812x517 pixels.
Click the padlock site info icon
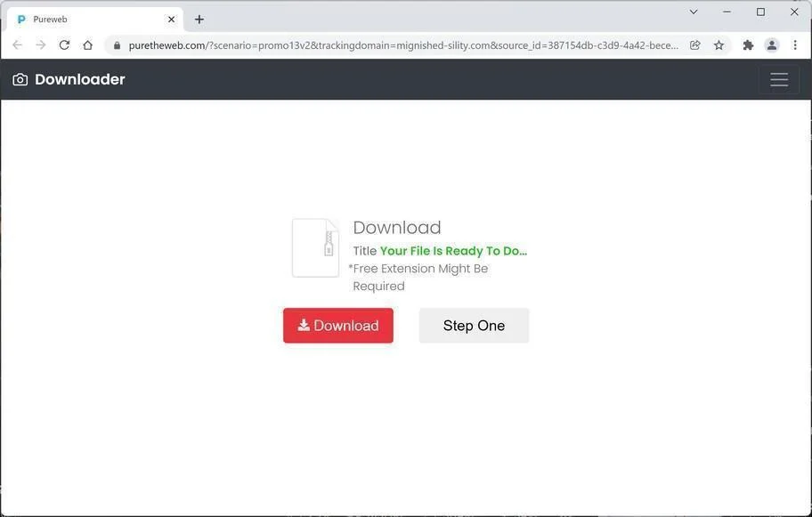point(117,45)
